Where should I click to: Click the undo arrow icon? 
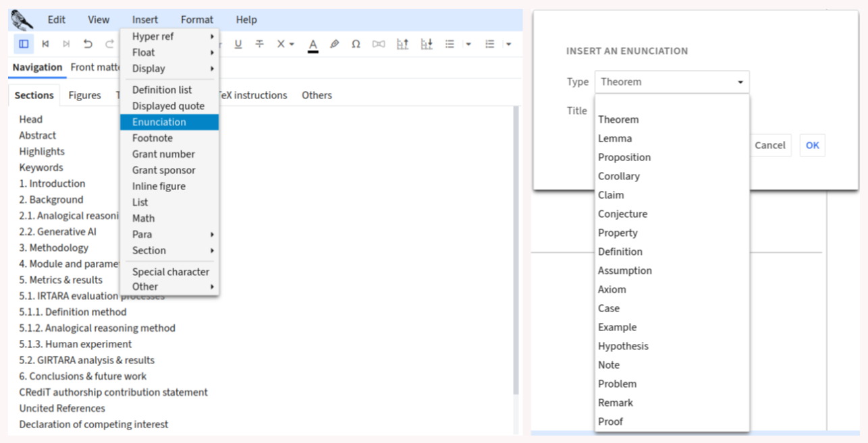[x=88, y=45]
